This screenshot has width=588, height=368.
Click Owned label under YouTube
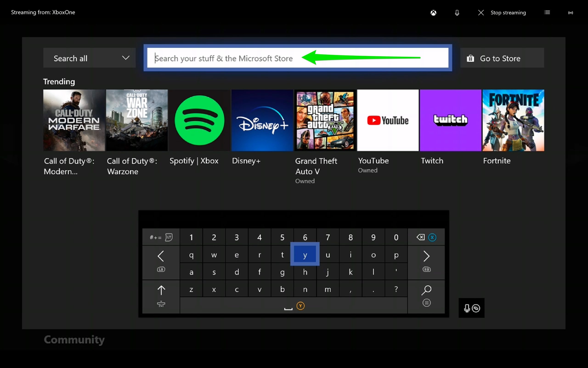[x=368, y=170]
